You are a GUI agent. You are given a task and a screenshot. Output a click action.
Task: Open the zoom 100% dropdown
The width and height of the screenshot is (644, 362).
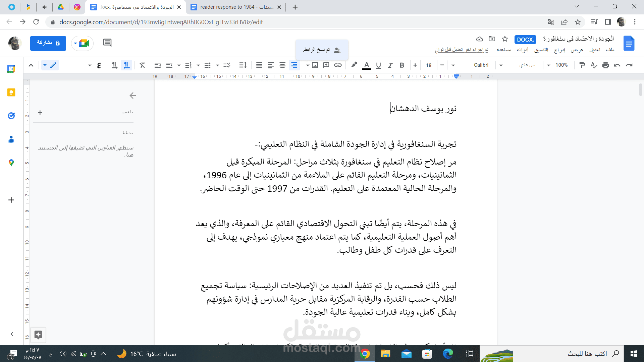click(x=558, y=65)
